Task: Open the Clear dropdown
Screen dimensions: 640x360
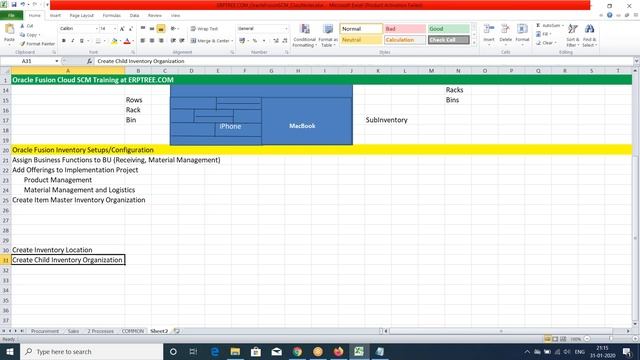Action: pos(546,43)
